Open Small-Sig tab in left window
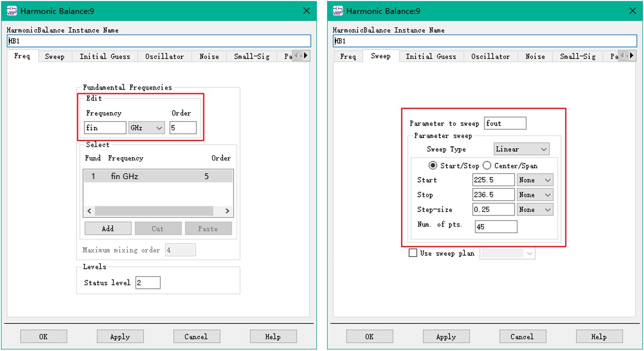Viewport: 644px width, 351px height. pos(252,57)
